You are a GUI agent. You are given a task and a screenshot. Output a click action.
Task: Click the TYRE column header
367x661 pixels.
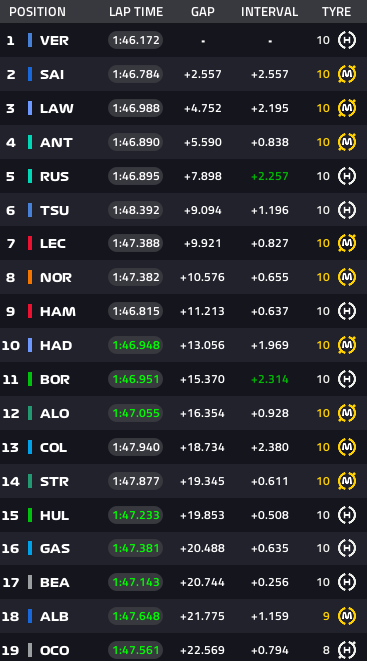click(x=336, y=12)
